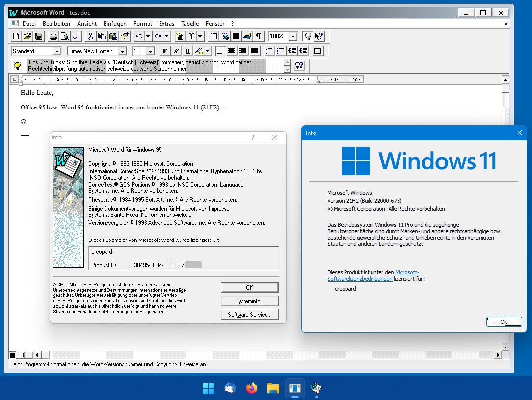Open the address book icon
The height and width of the screenshot is (400, 532).
tap(191, 36)
